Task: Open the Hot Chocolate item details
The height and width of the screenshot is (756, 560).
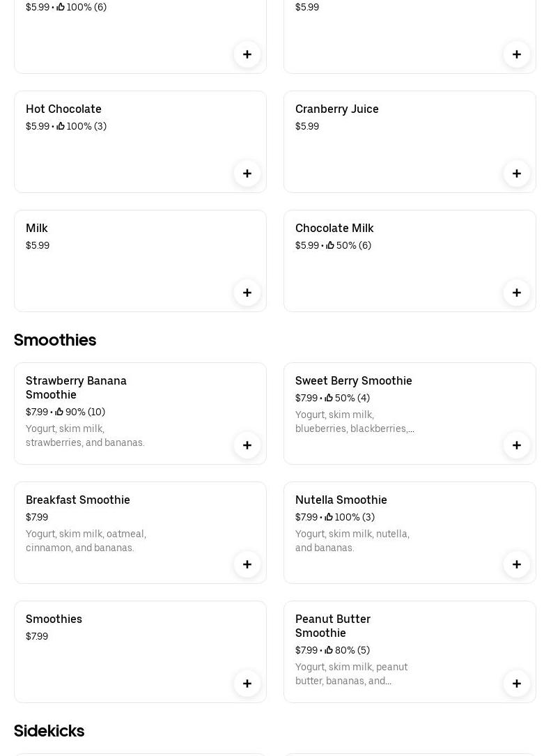Action: tap(64, 109)
